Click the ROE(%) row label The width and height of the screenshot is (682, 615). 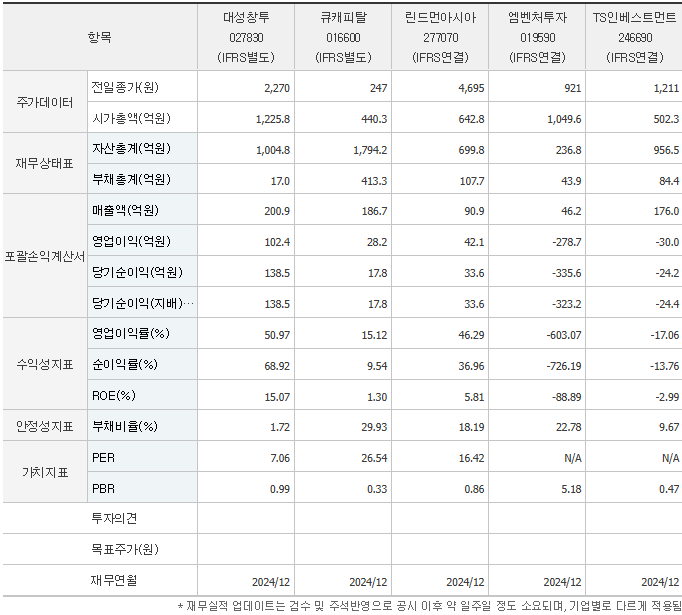coord(114,396)
